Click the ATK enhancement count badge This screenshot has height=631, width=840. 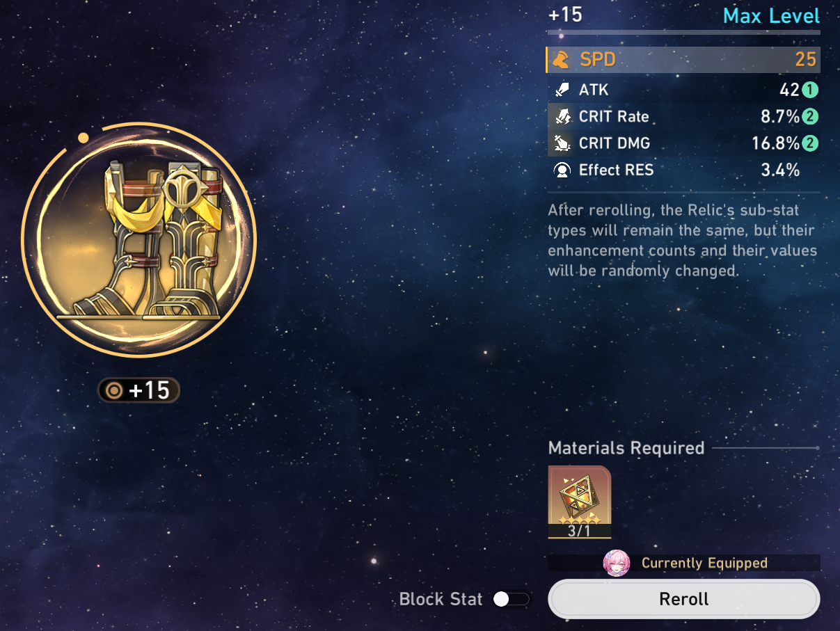tap(809, 90)
